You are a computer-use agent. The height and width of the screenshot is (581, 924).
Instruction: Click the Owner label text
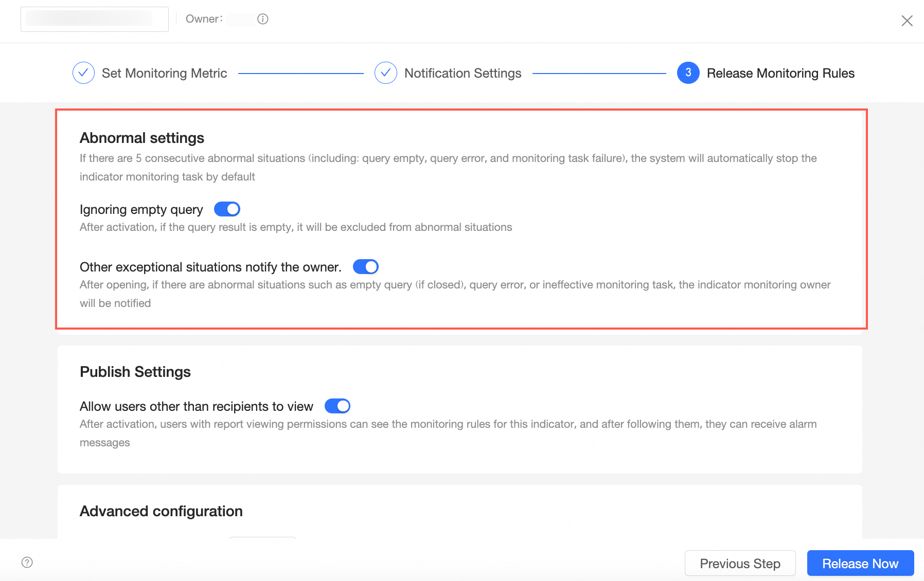204,19
